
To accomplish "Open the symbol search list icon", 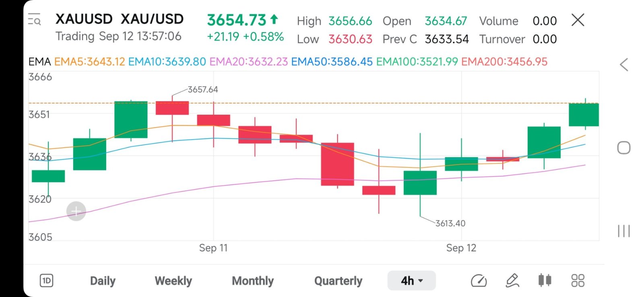I will click(x=34, y=19).
